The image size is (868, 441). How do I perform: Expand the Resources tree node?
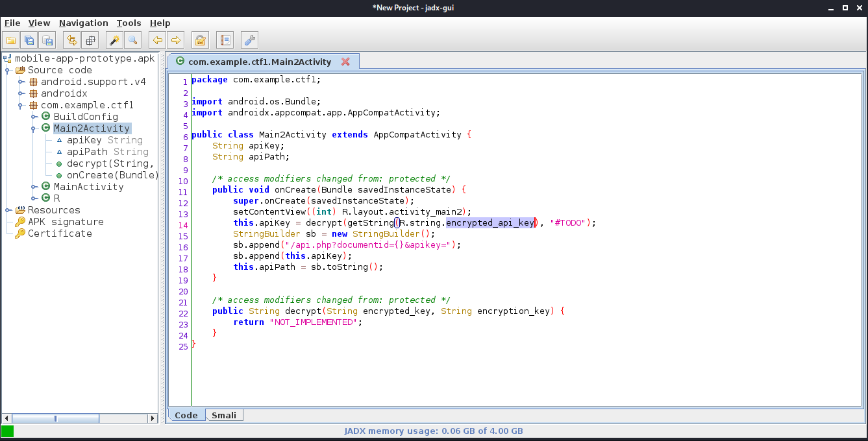[8, 210]
